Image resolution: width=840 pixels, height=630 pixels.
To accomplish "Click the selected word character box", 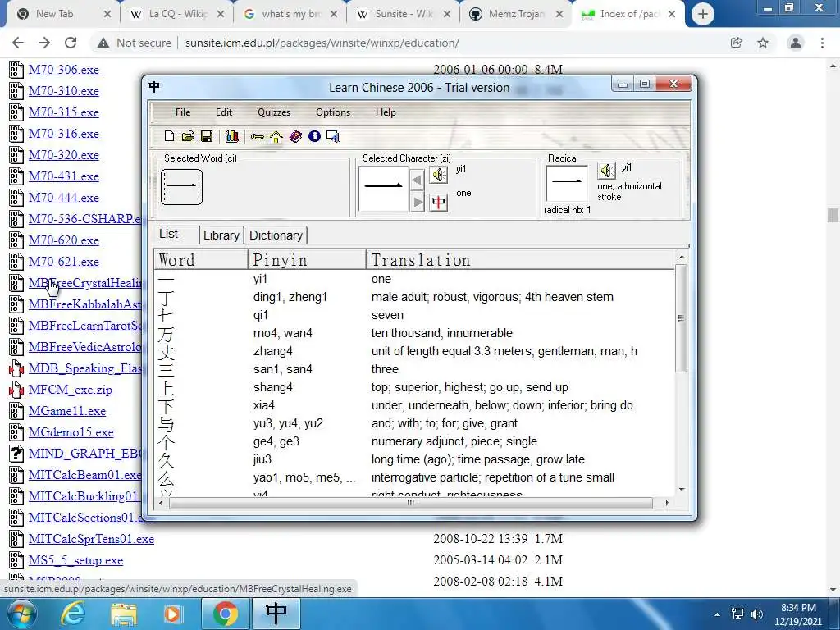I will 181,187.
